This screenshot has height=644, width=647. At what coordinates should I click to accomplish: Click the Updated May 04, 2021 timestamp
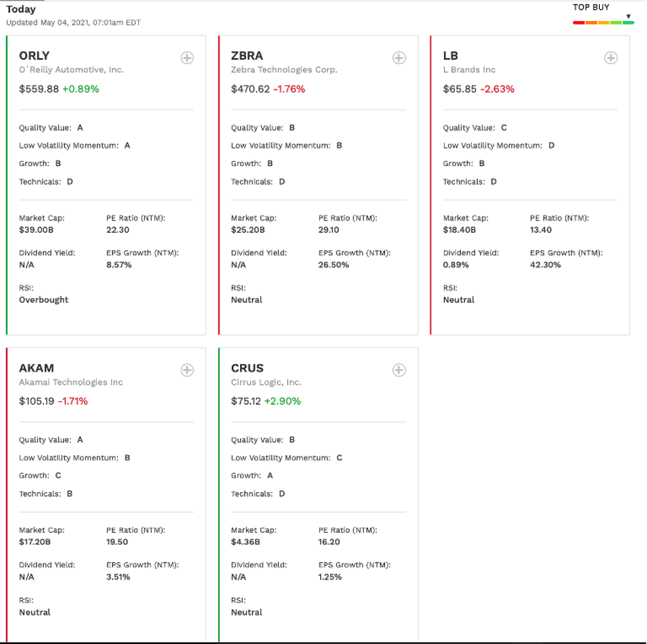73,23
